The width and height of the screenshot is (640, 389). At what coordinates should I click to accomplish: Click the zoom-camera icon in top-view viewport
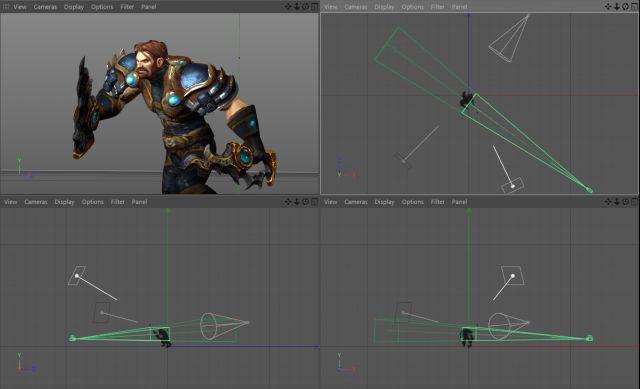click(x=617, y=7)
